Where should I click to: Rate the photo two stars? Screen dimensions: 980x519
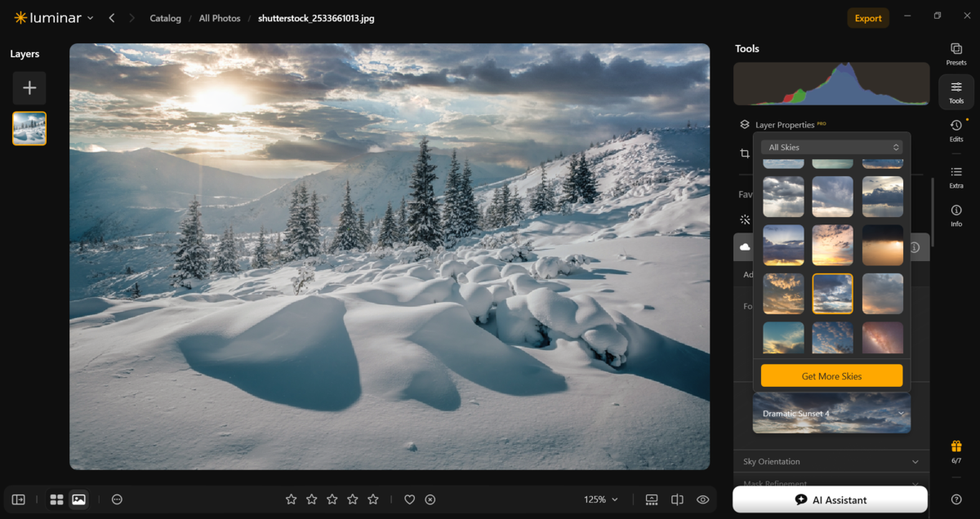coord(312,499)
